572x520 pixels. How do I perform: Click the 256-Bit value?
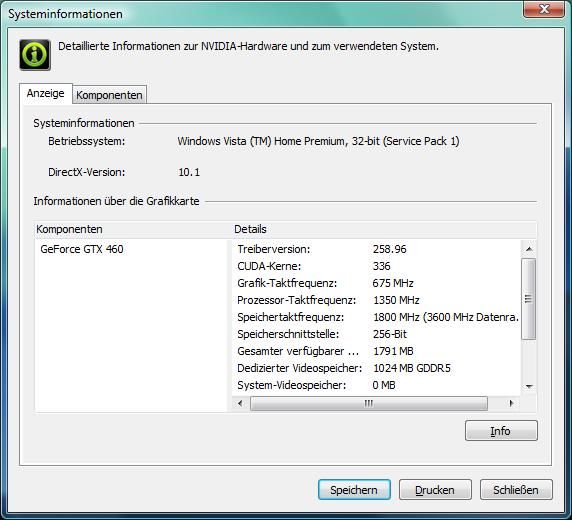click(x=390, y=334)
